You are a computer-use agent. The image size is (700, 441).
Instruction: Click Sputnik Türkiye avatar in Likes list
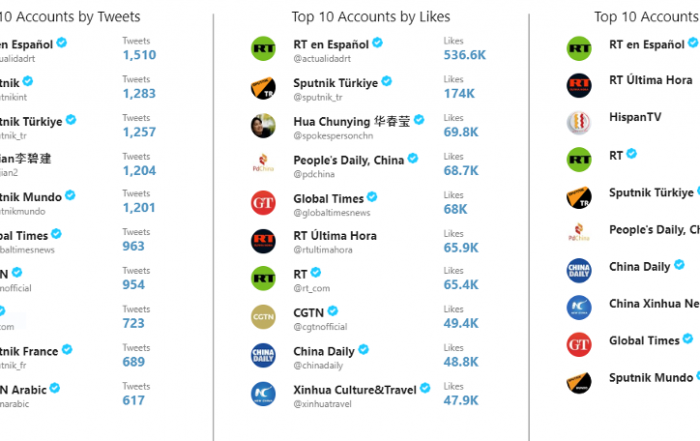point(263,87)
